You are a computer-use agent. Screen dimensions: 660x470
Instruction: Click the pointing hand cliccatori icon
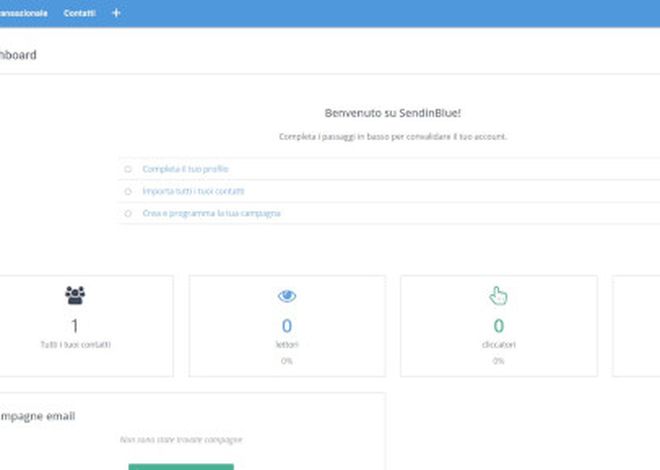point(498,295)
